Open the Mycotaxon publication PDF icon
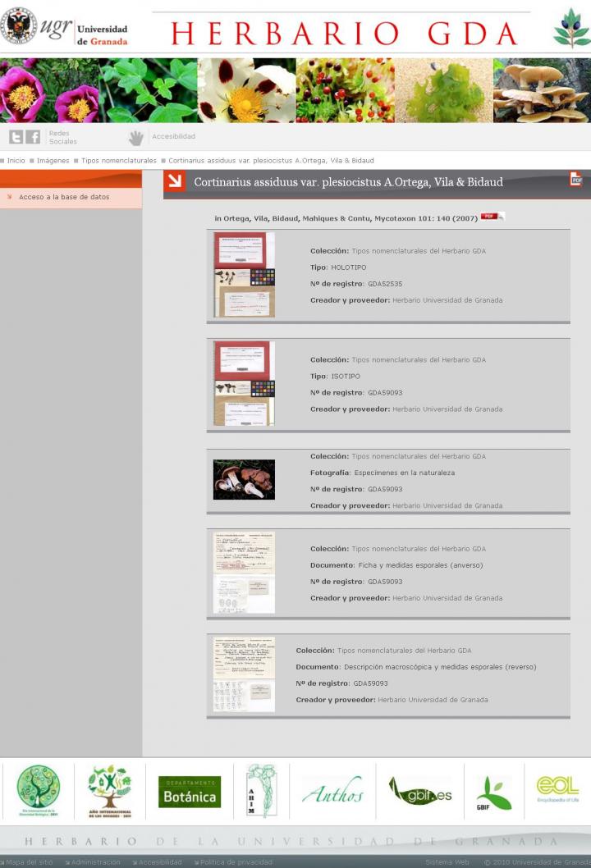This screenshot has height=868, width=591. click(x=491, y=217)
